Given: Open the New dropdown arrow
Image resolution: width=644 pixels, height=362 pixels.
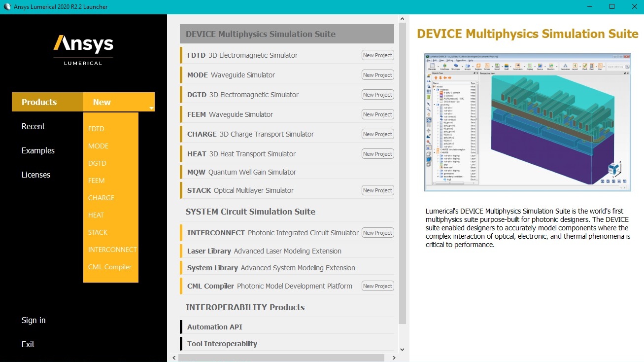Looking at the screenshot, I should pyautogui.click(x=151, y=108).
